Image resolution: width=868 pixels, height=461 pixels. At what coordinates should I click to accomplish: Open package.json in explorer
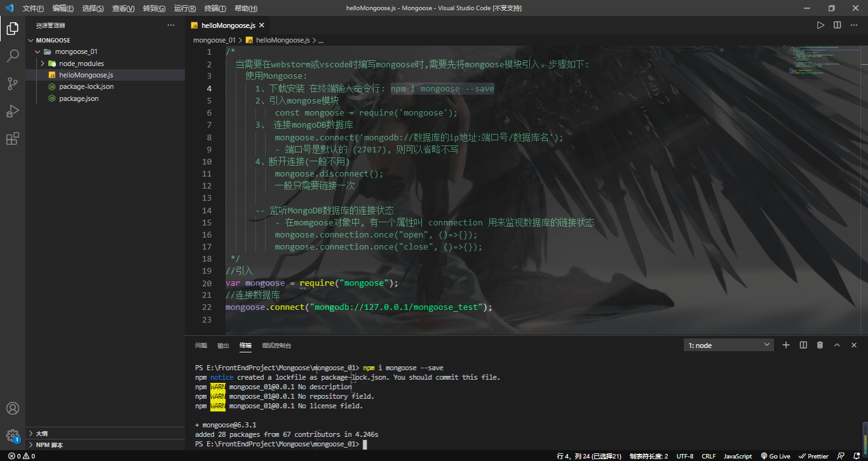pos(105,98)
